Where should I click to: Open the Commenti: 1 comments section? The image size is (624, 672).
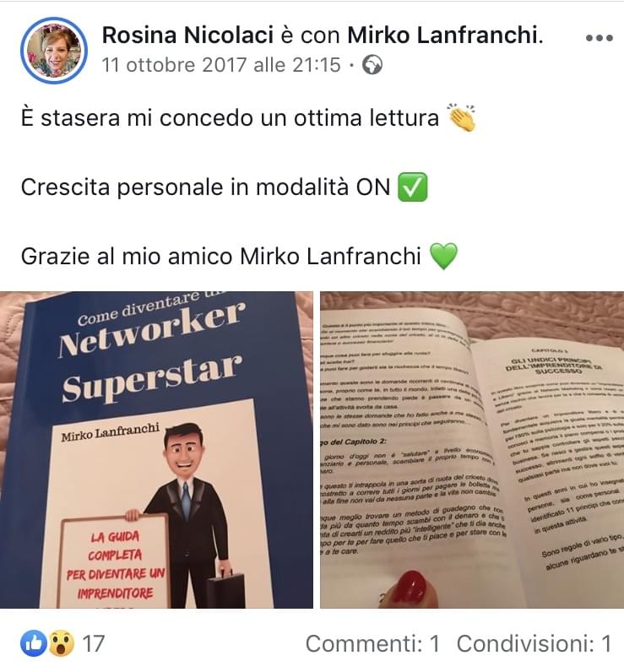click(372, 643)
